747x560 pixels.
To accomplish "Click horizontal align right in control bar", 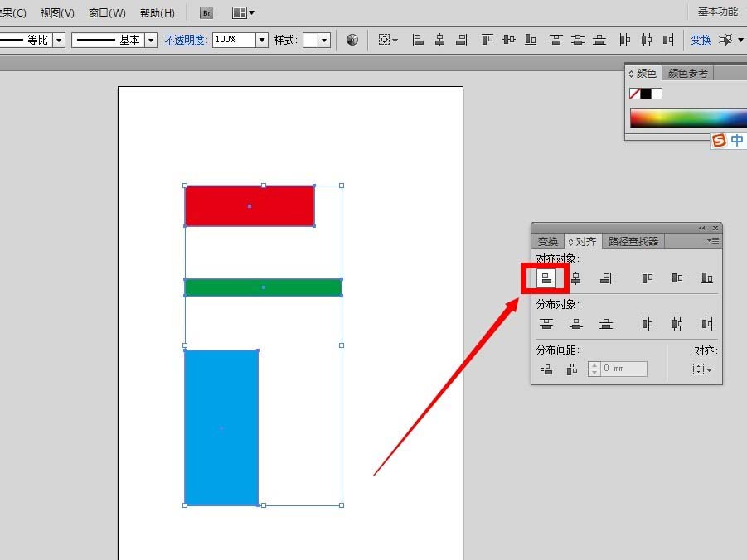I will 461,40.
